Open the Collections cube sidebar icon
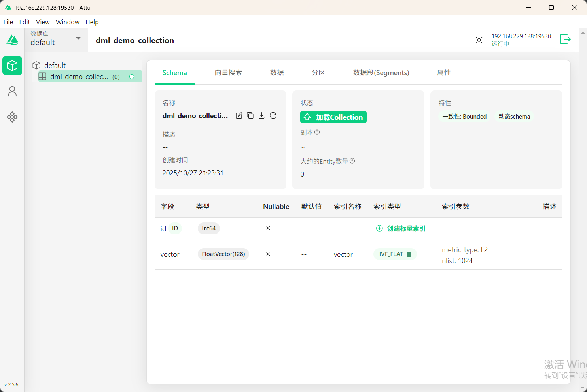 [12, 66]
